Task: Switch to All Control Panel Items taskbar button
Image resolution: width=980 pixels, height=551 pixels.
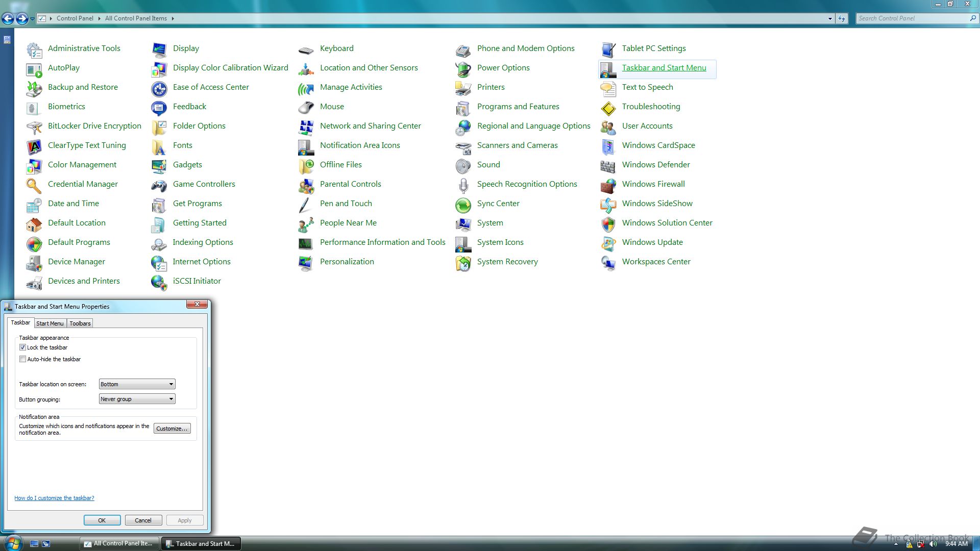Action: pyautogui.click(x=119, y=543)
